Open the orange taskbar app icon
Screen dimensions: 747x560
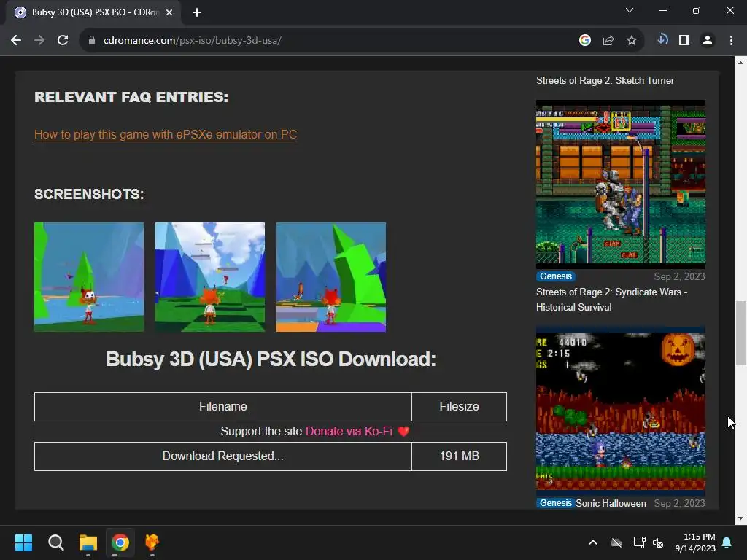click(x=152, y=542)
